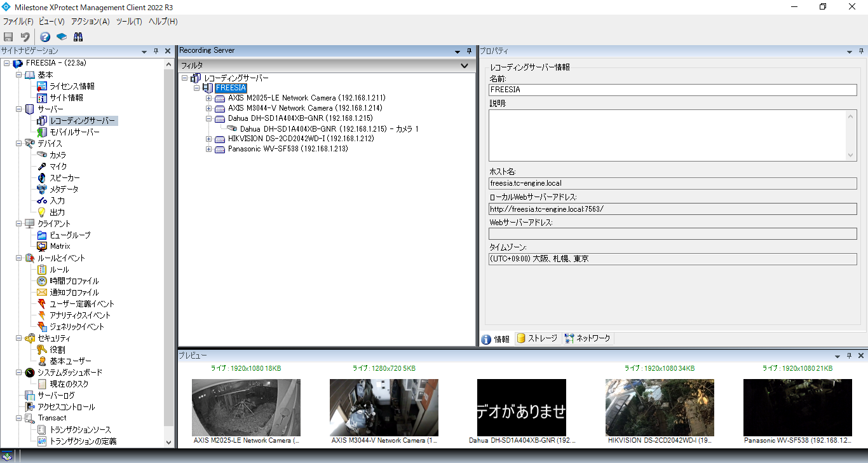The image size is (868, 463).
Task: Collapse the セキュリティ tree node
Action: (x=18, y=338)
